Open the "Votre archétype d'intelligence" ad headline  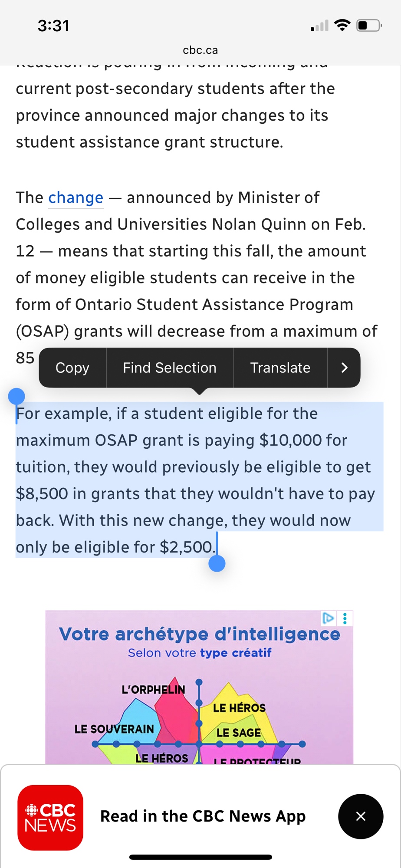pos(199,634)
